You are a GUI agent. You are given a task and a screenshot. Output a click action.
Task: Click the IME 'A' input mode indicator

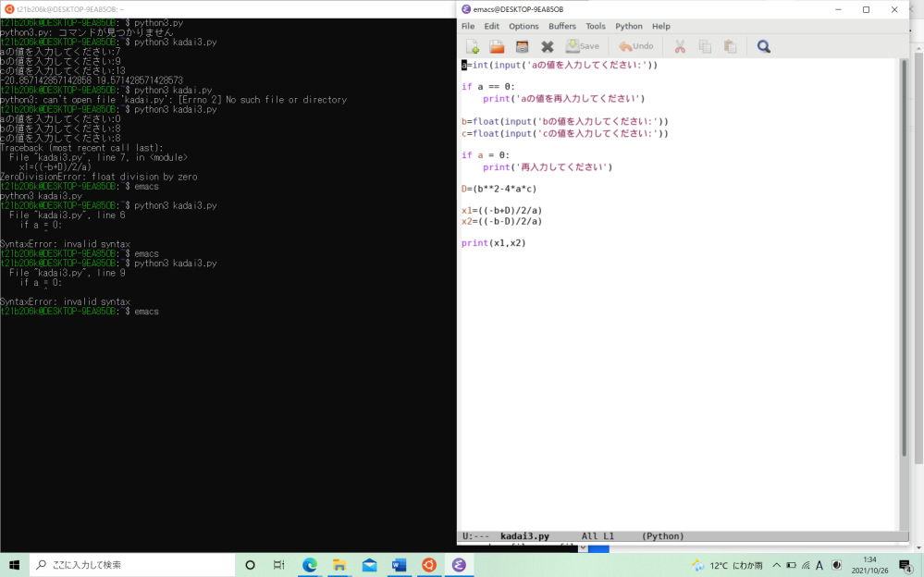pyautogui.click(x=819, y=565)
